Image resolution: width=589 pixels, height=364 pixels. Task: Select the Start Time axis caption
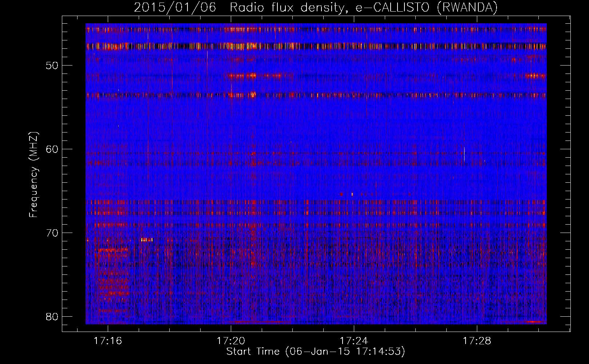(x=316, y=352)
